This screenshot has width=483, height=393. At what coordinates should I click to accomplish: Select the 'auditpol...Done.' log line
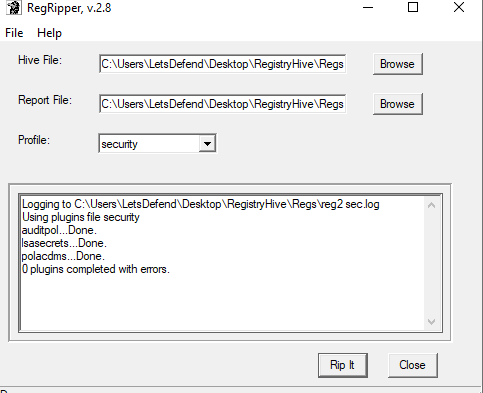(x=59, y=230)
